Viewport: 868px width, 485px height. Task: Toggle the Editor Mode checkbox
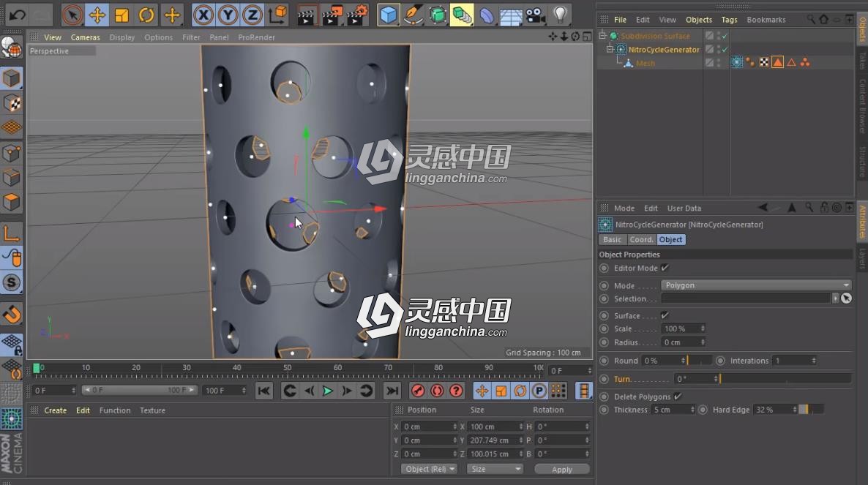point(665,268)
